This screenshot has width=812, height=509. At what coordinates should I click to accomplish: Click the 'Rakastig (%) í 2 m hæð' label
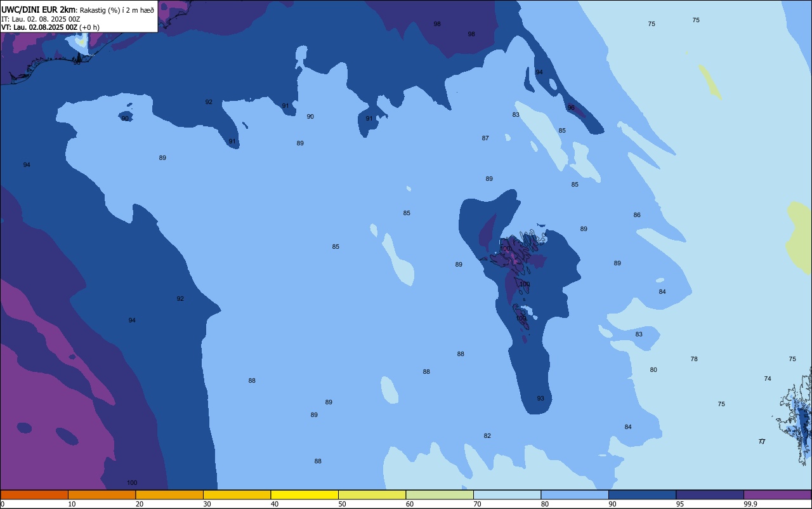[x=117, y=10]
